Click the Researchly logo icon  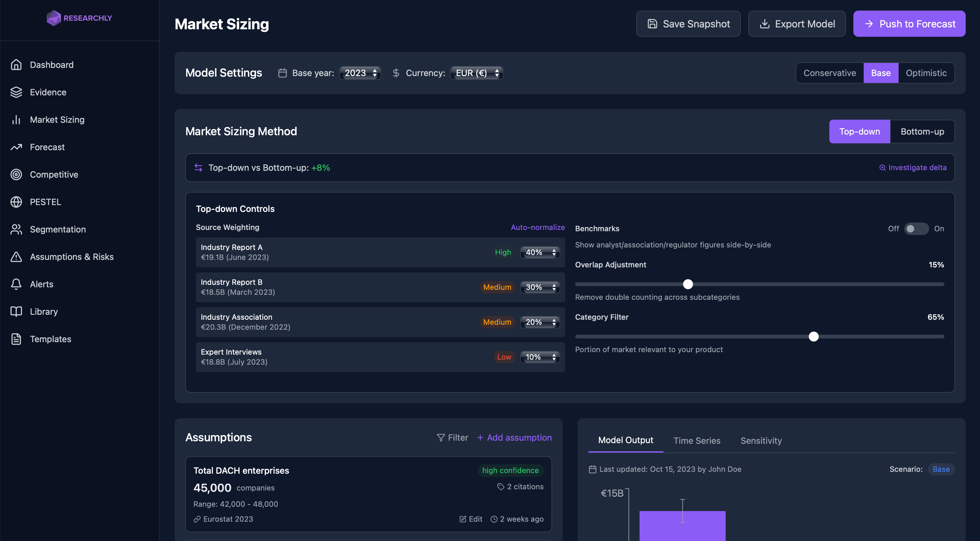[x=54, y=18]
